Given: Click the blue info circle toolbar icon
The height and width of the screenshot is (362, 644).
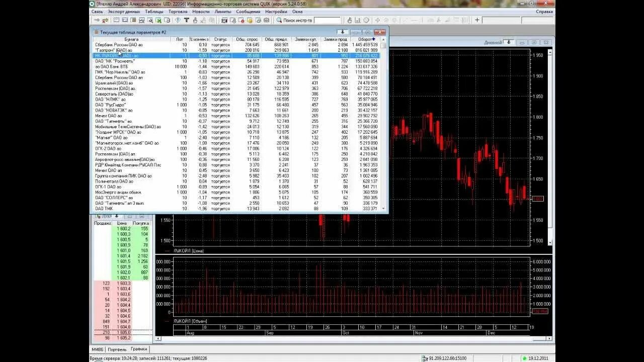Looking at the screenshot, I should pos(178,20).
